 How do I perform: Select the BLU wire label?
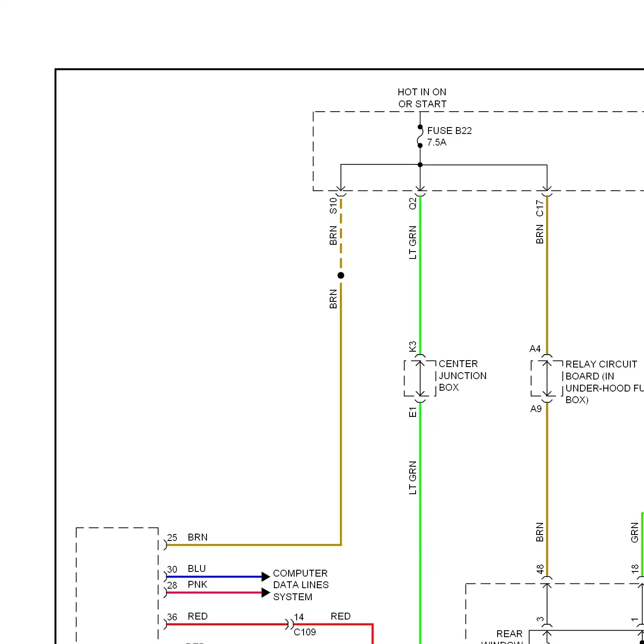197,568
